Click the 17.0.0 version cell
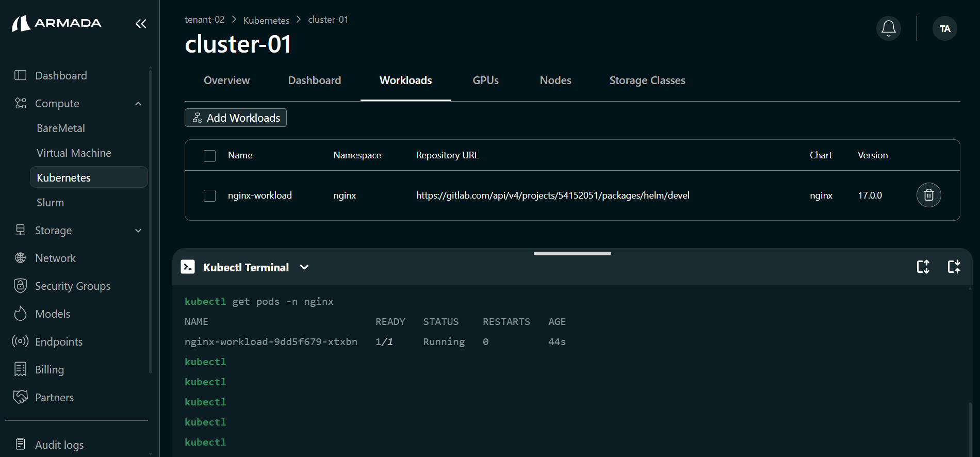The height and width of the screenshot is (457, 980). coord(870,195)
